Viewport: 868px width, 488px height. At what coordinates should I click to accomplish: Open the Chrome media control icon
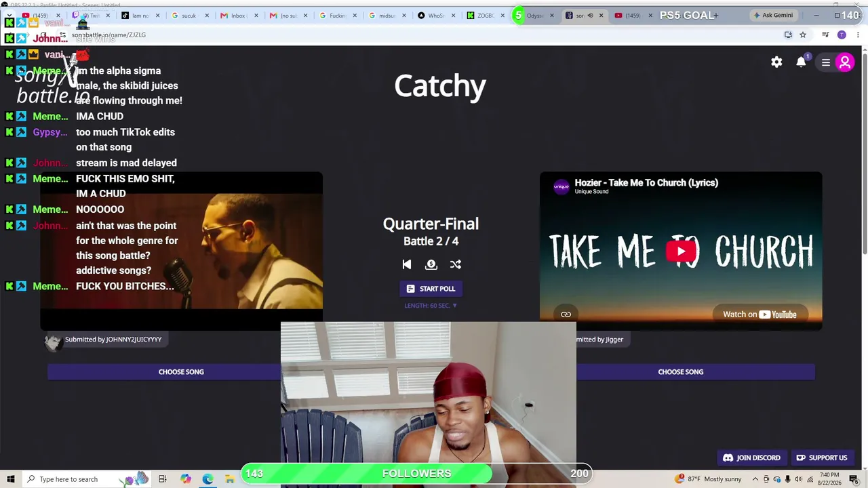pyautogui.click(x=825, y=35)
